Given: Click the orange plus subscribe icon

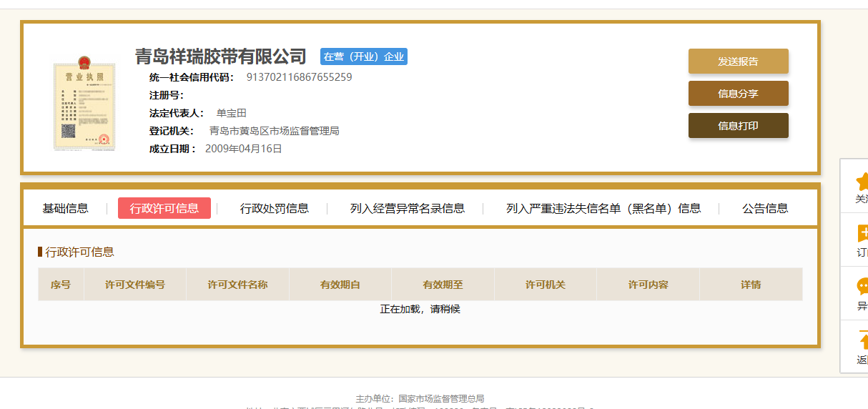Looking at the screenshot, I should [x=862, y=233].
